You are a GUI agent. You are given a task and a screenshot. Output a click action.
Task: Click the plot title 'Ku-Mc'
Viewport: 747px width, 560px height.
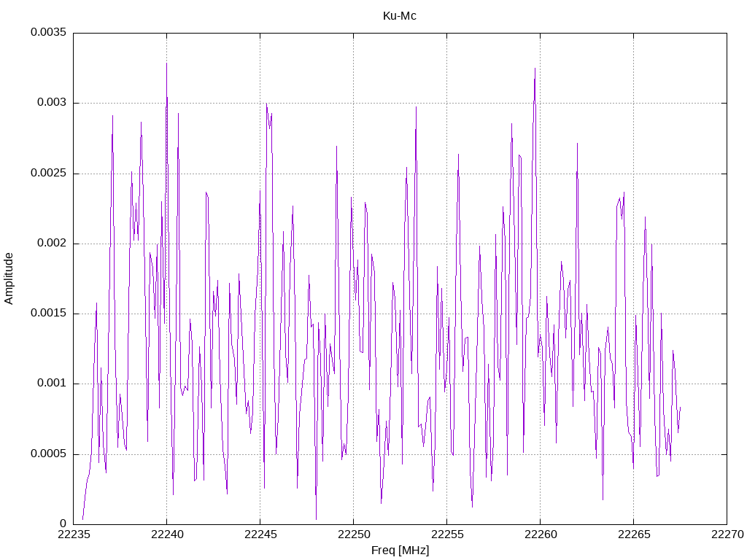(399, 16)
